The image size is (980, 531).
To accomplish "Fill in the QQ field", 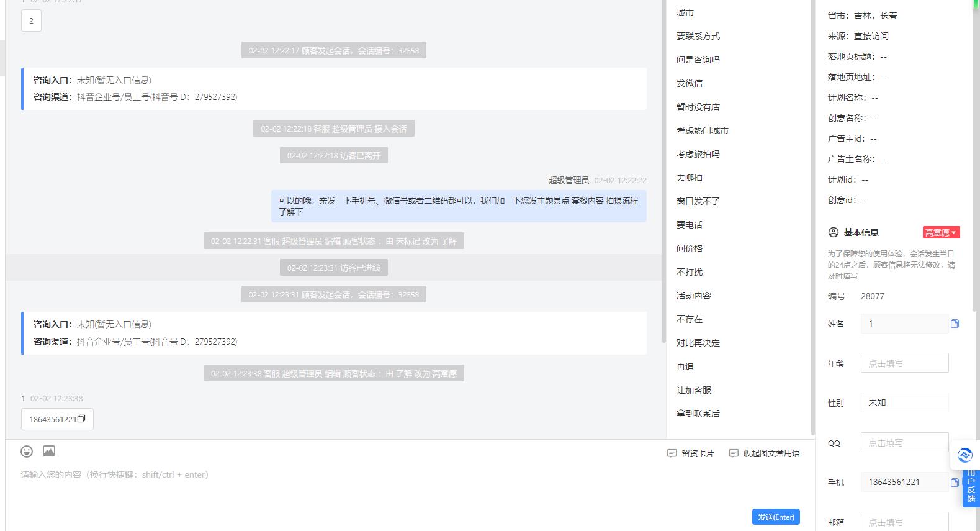I will [904, 442].
